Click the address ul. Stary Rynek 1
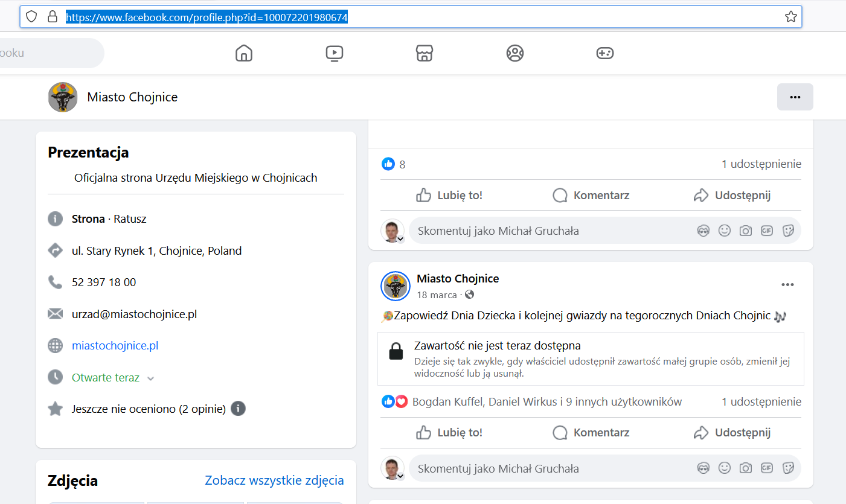 click(156, 250)
